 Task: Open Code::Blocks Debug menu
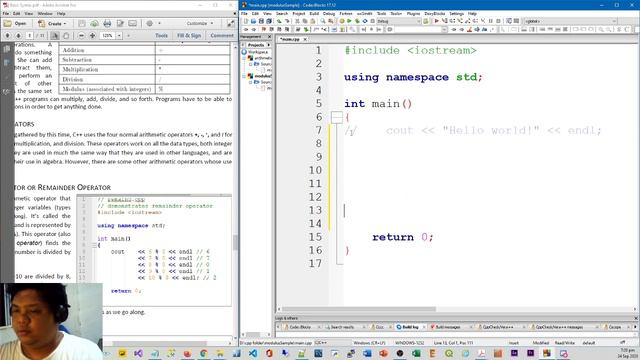[329, 13]
